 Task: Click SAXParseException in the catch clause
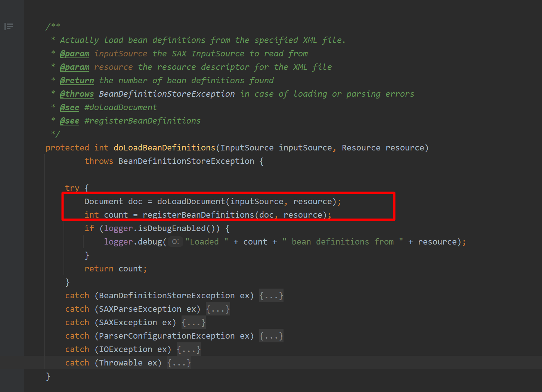140,309
